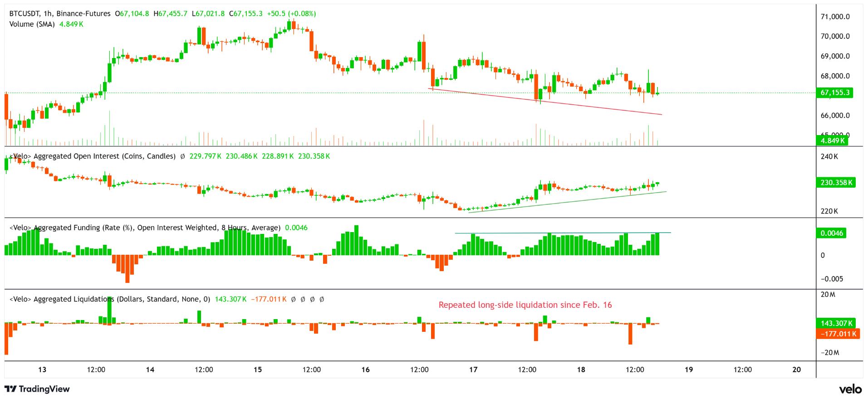Click the high price value H67,455.7

tap(171, 14)
